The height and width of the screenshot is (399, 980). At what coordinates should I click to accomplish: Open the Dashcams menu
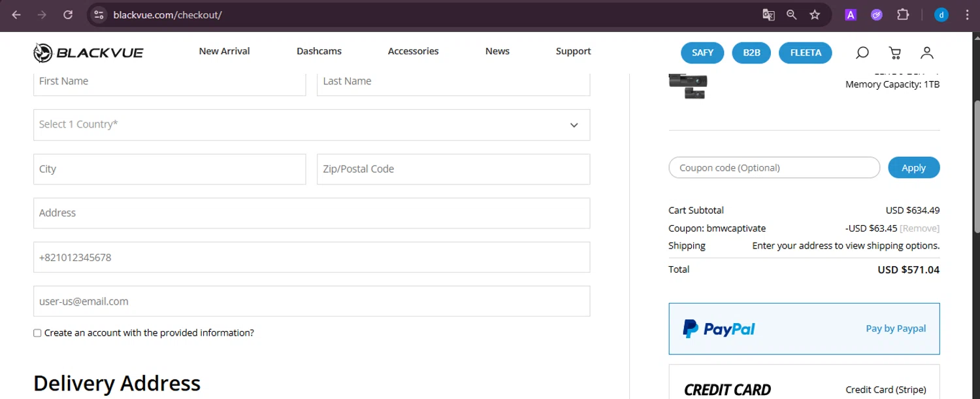pyautogui.click(x=319, y=51)
